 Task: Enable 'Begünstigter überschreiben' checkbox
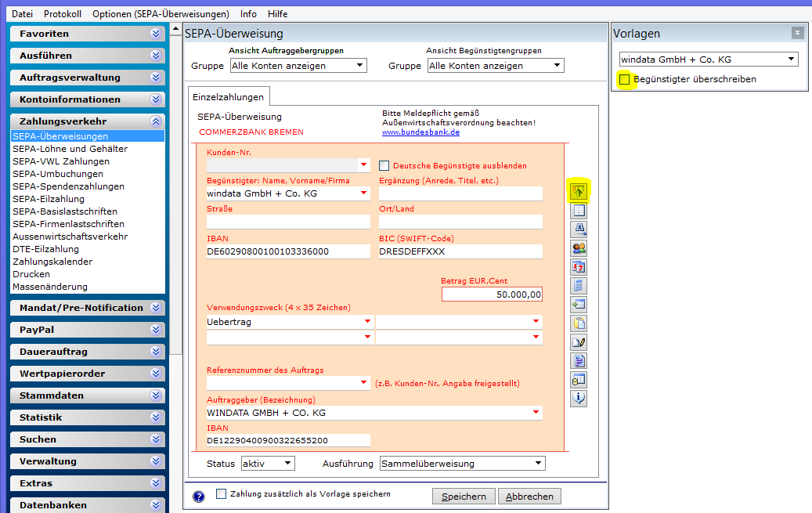point(625,79)
